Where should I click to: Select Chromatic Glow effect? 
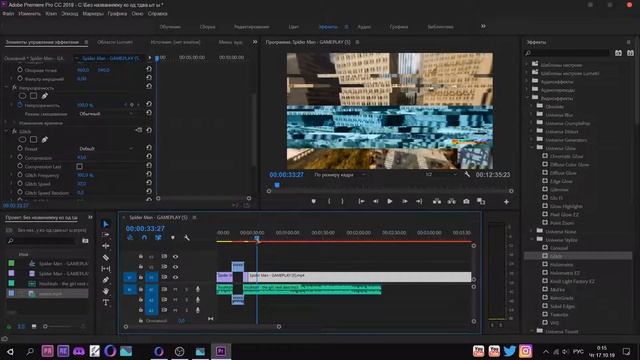566,156
